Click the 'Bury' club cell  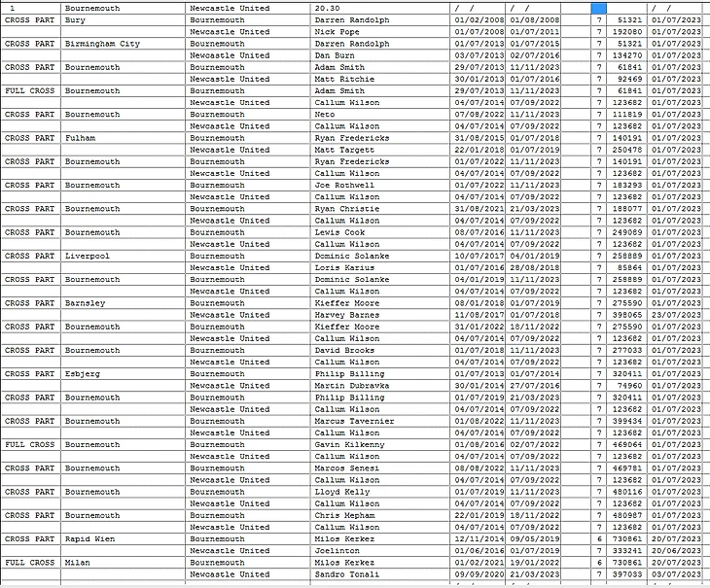tap(123, 19)
